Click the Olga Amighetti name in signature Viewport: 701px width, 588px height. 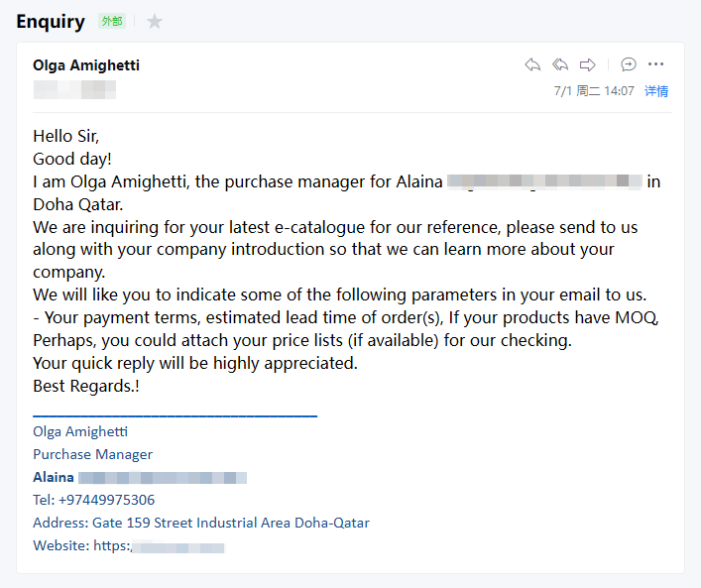pos(80,431)
